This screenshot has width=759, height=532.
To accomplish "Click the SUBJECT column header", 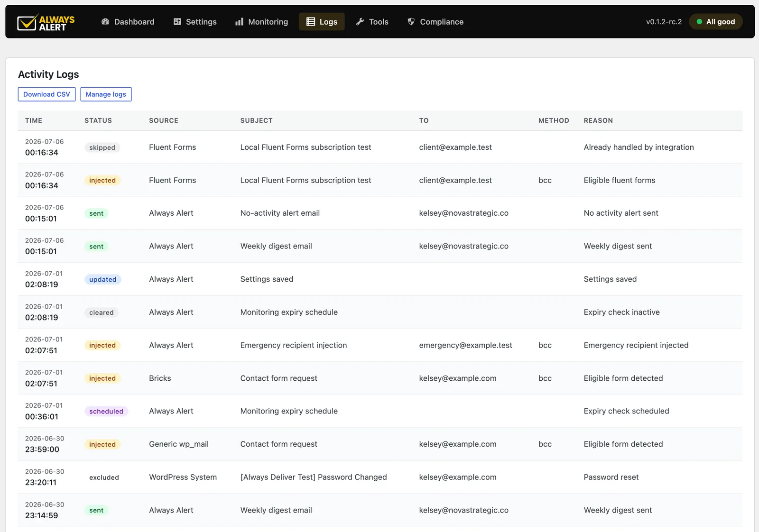I will point(256,120).
